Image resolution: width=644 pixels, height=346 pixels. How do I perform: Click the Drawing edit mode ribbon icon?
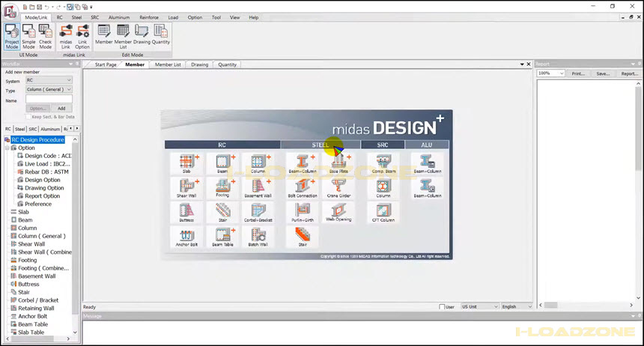pos(142,34)
